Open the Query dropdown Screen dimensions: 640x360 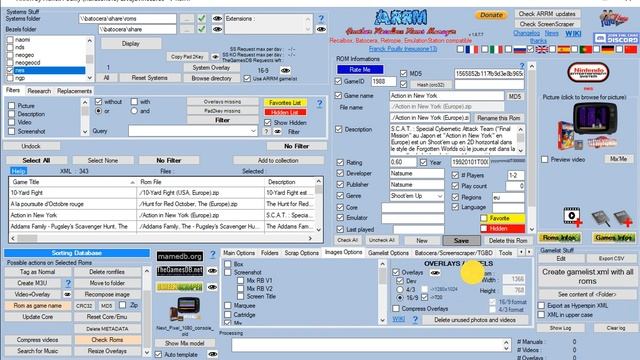[x=253, y=131]
